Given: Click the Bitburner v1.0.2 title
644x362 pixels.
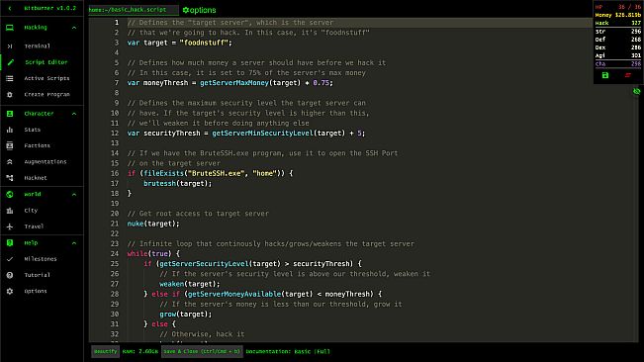Looking at the screenshot, I should (49, 8).
